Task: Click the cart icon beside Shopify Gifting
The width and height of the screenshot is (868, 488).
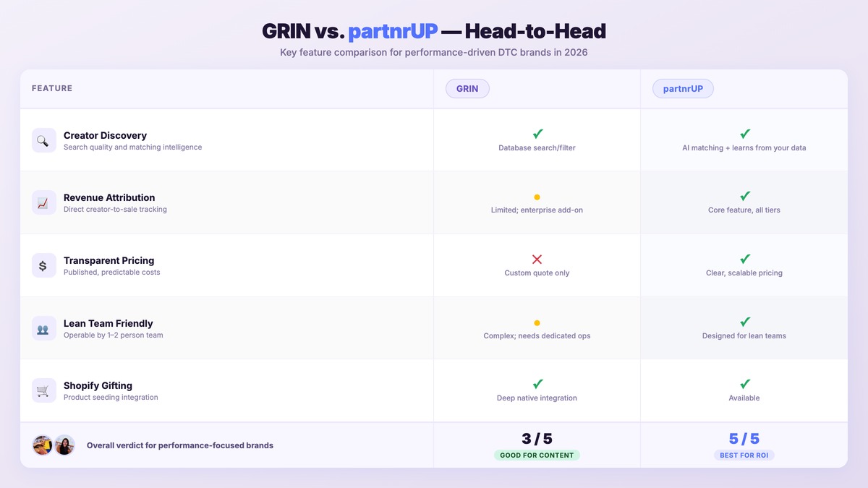Action: click(x=44, y=390)
